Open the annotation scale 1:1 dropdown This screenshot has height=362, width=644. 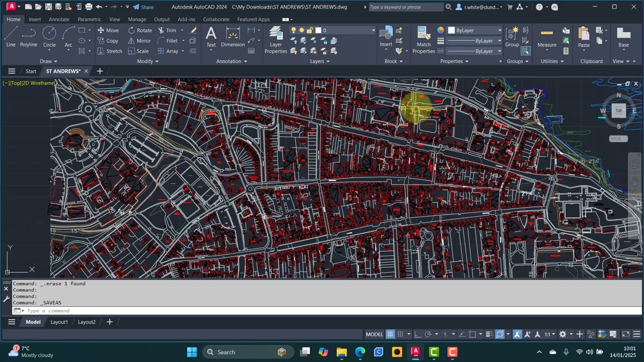(x=549, y=334)
